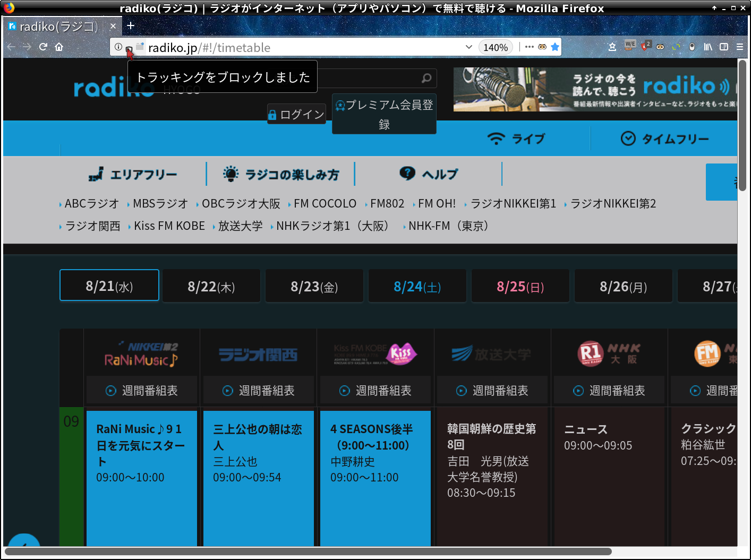The image size is (751, 560).
Task: Open the RaNi Music♪9 program block
Action: (142, 478)
